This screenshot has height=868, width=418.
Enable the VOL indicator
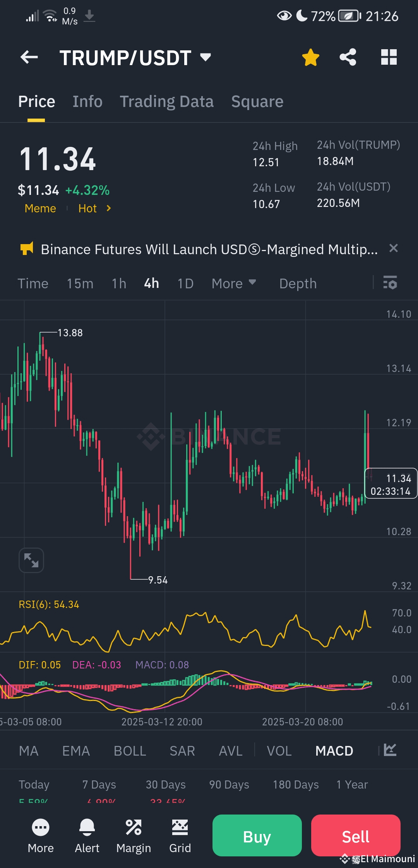pos(279,751)
